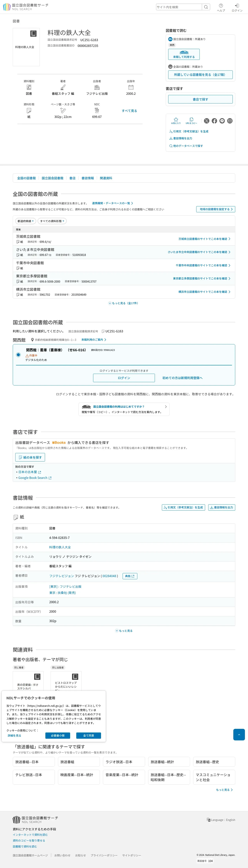The width and height of the screenshot is (248, 868).
Task: Open cookie 詳細を見る link
Action: (14, 736)
